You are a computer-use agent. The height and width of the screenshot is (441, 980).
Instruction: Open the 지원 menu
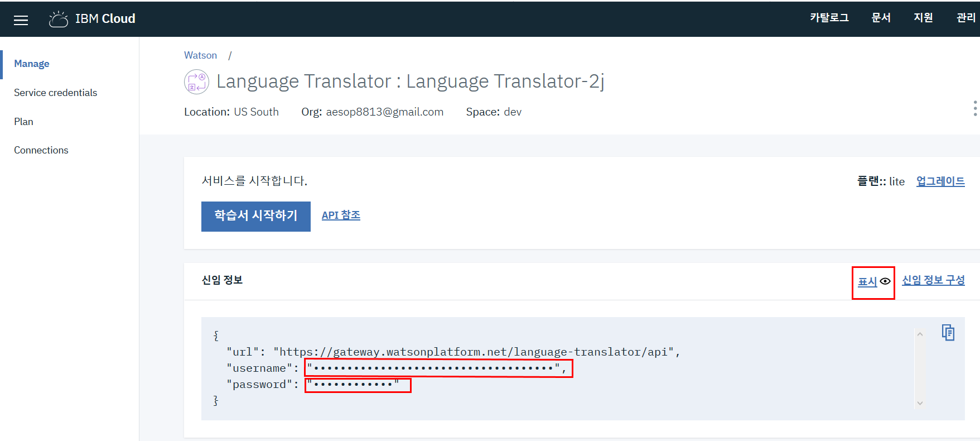coord(923,18)
